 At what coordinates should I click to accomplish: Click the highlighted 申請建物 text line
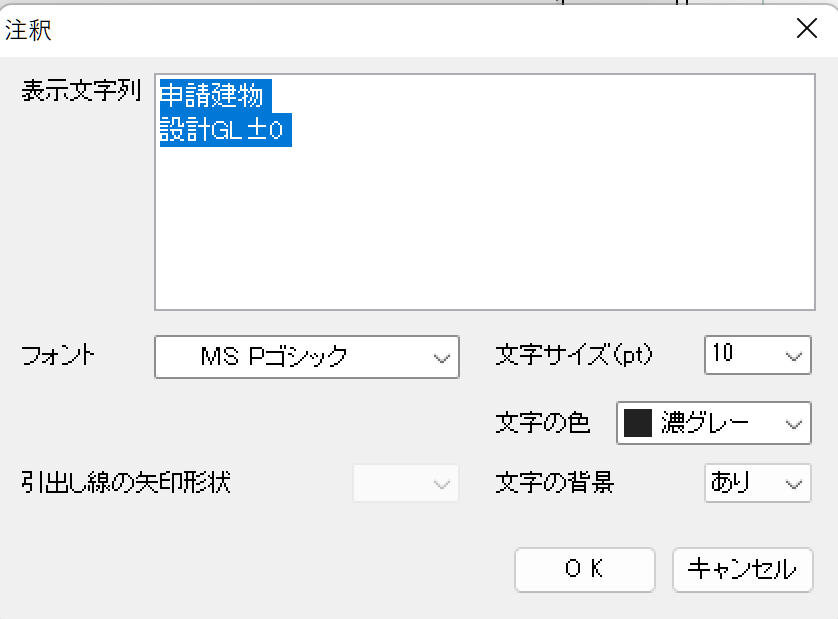tap(211, 95)
